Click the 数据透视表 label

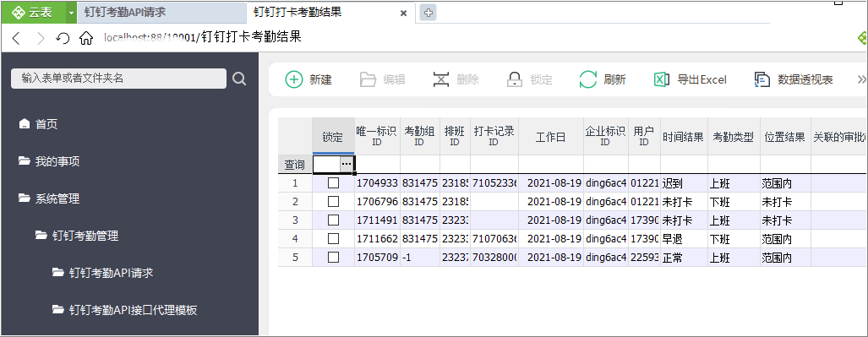pyautogui.click(x=805, y=79)
